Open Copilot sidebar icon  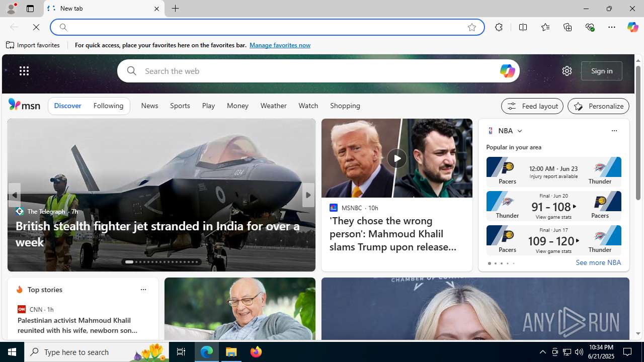[632, 27]
